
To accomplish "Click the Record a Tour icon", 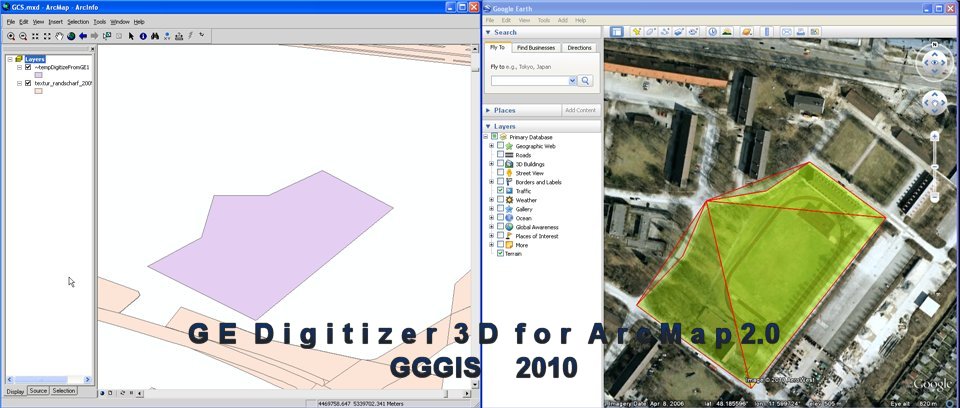I will [x=693, y=31].
